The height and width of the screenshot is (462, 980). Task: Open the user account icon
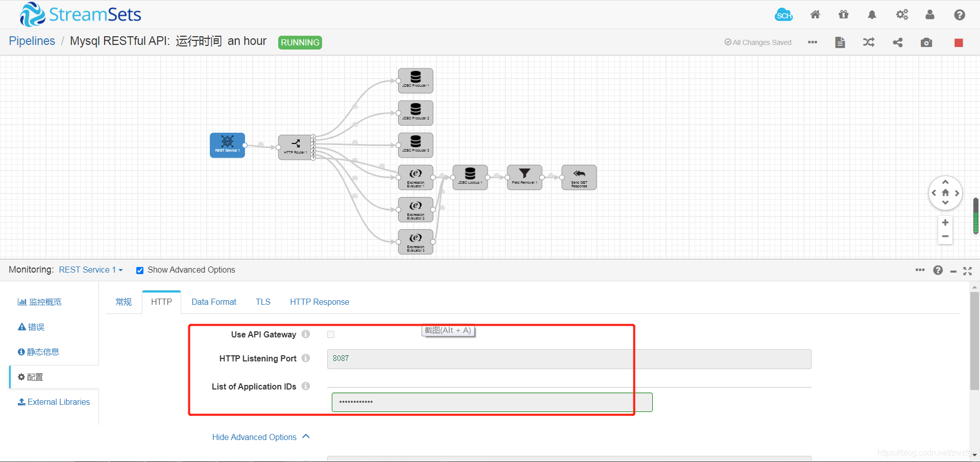[x=930, y=15]
